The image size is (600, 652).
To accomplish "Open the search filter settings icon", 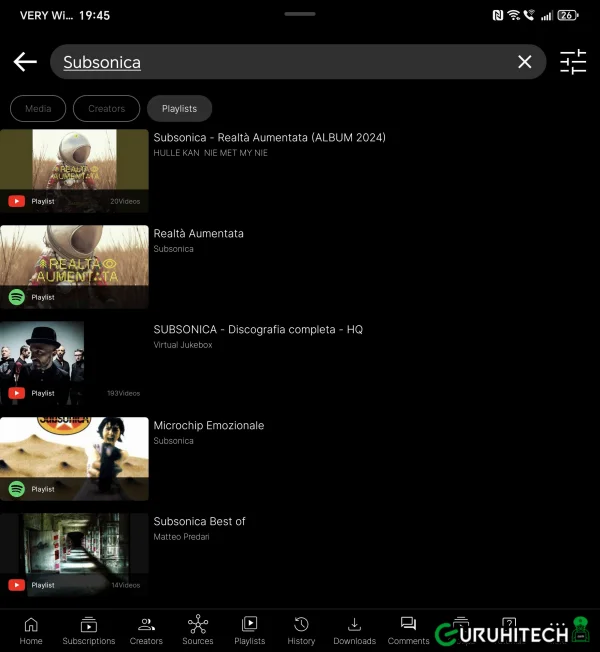I will click(x=573, y=62).
